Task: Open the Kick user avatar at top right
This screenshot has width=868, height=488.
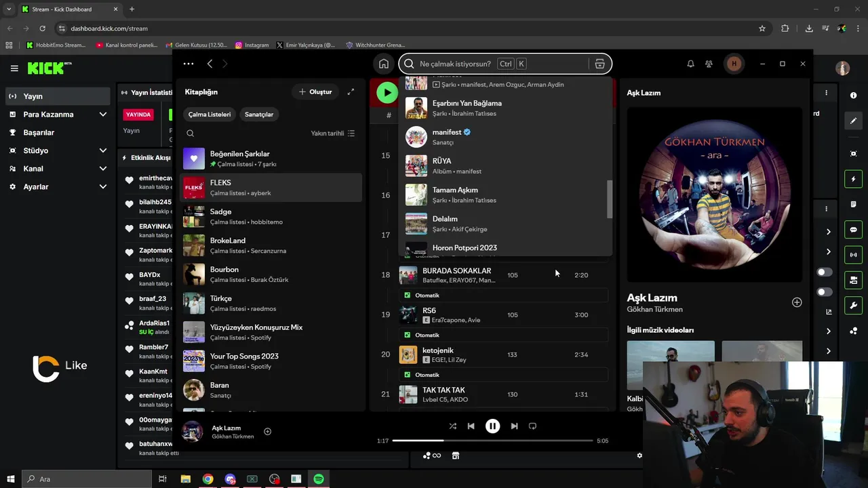Action: [x=843, y=68]
